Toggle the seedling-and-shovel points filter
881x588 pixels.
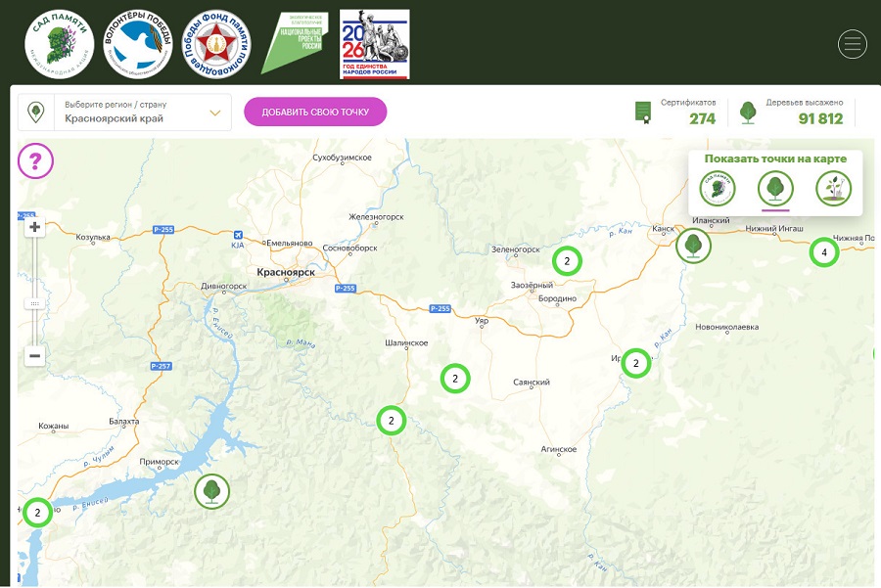click(x=833, y=188)
